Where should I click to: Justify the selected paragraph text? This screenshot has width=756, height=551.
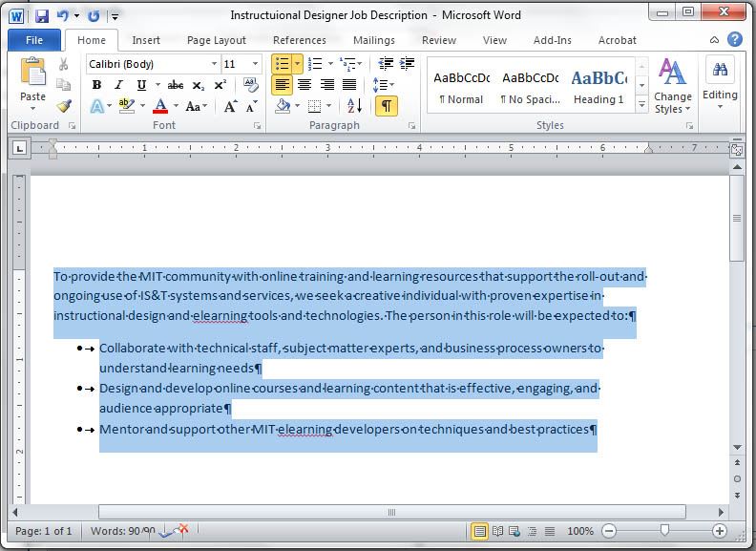tap(350, 85)
